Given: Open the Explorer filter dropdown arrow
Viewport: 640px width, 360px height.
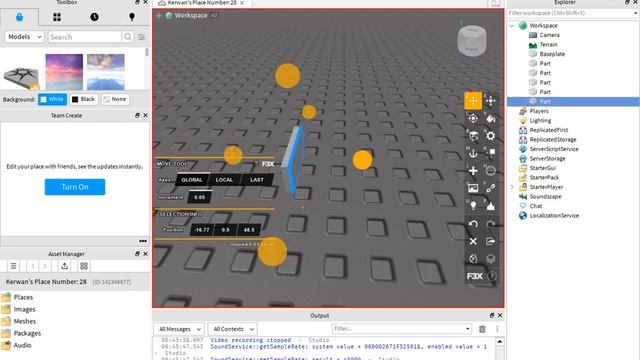Looking at the screenshot, I should 636,13.
